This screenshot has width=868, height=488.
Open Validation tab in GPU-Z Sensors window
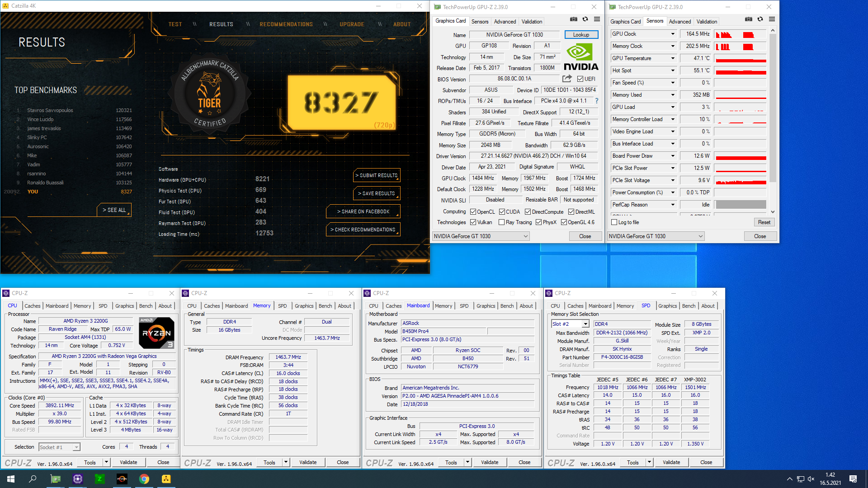click(x=707, y=22)
